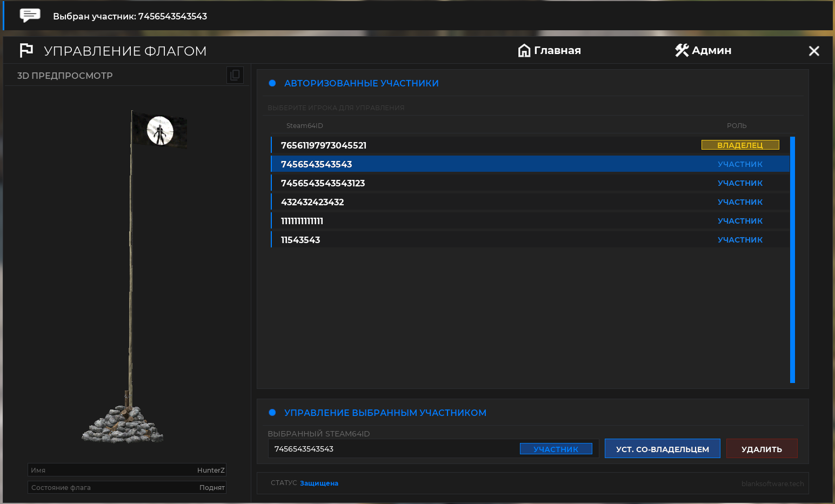Select owner row 76561197973045521

click(530, 145)
